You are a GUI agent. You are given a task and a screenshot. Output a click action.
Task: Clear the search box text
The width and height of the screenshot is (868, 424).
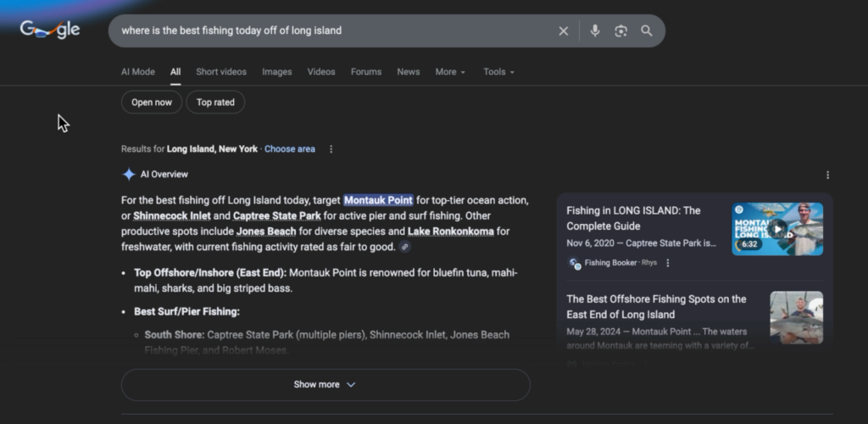(x=564, y=31)
